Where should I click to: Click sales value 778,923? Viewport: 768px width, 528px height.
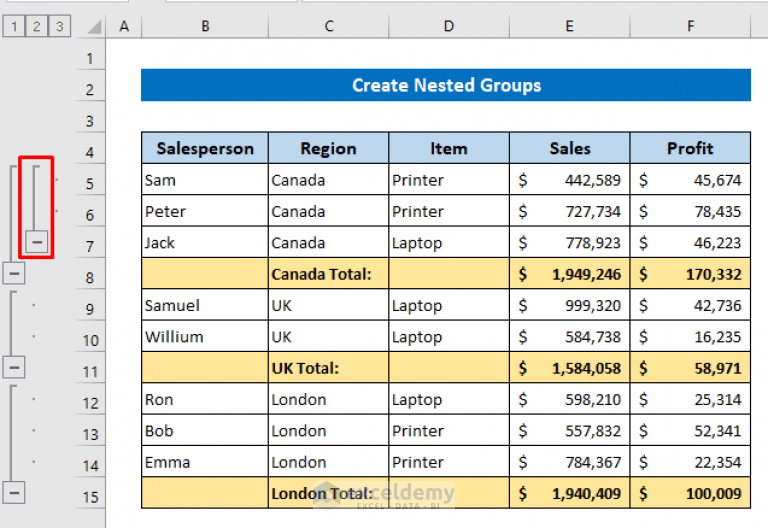[570, 242]
